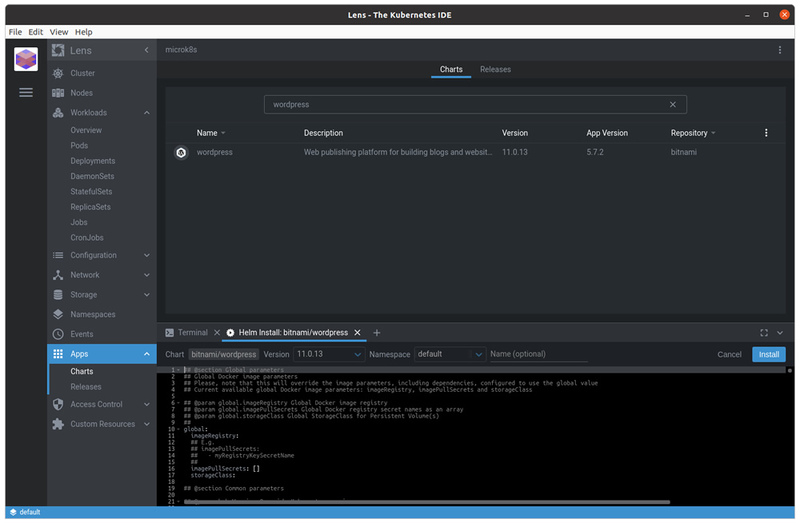
Task: Switch to the Releases tab
Action: (x=495, y=69)
